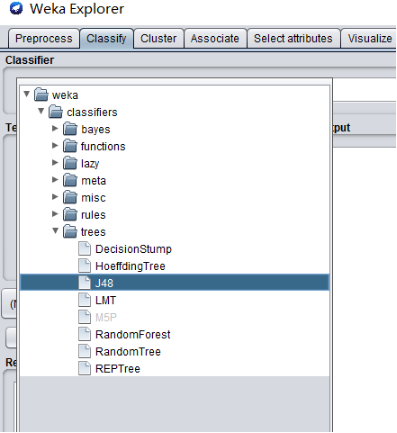Viewport: 397px width, 433px height.
Task: Click the HoeffdingTree file icon
Action: pyautogui.click(x=84, y=266)
